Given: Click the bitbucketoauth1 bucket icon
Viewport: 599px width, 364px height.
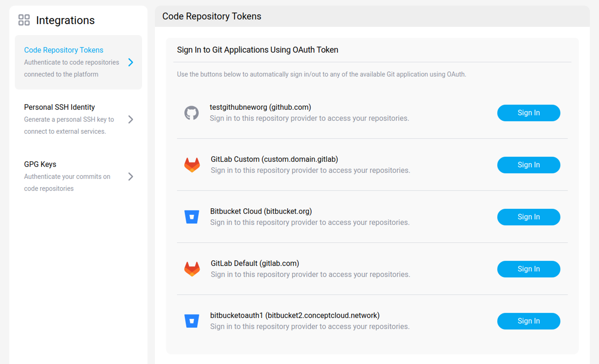Looking at the screenshot, I should tap(192, 321).
